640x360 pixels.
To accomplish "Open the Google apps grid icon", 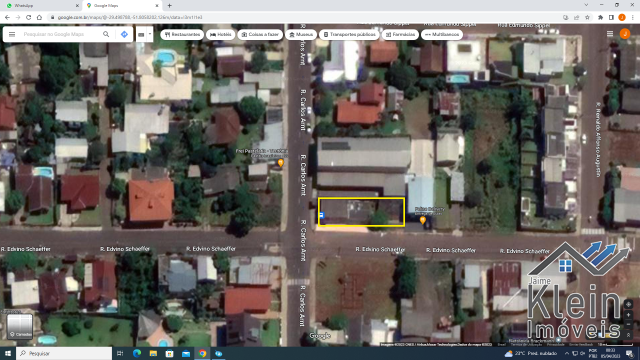I will [610, 34].
